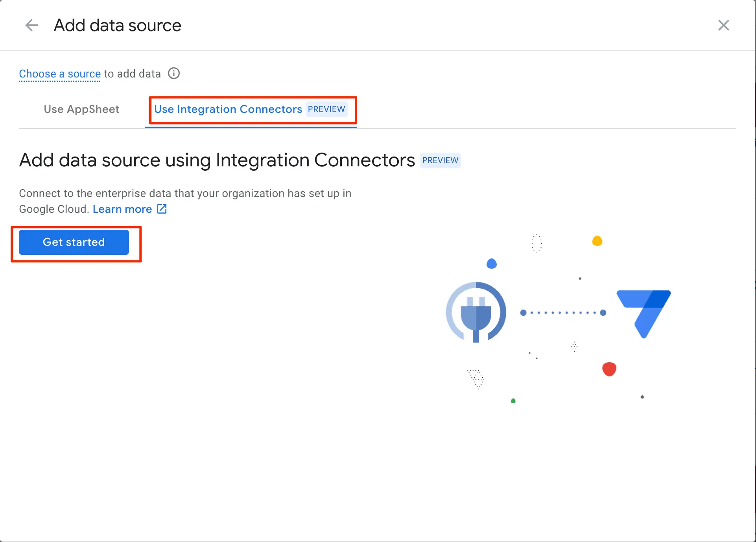756x542 pixels.
Task: Select the Use Integration Connectors tab
Action: [251, 109]
